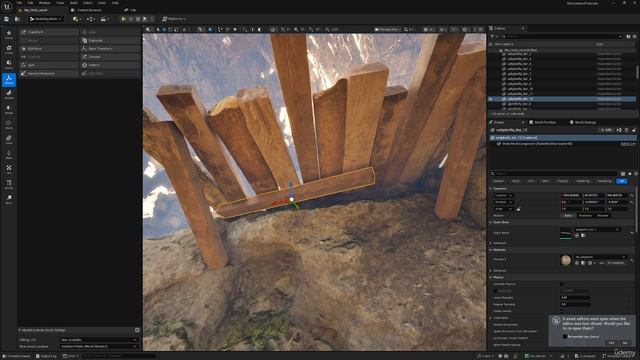Activate the Convert modeling tool
Viewport: 640px width, 360px height.
tap(110, 57)
